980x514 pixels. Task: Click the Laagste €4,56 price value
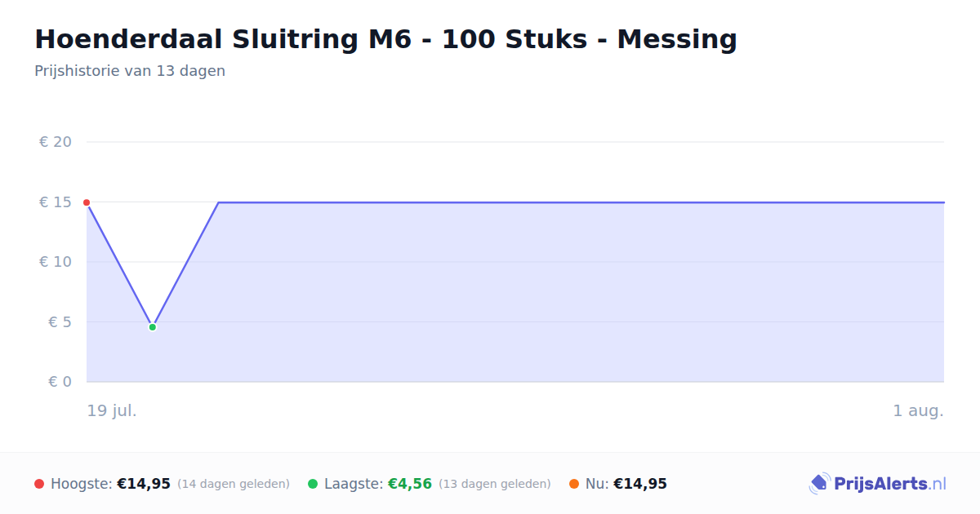[x=410, y=484]
